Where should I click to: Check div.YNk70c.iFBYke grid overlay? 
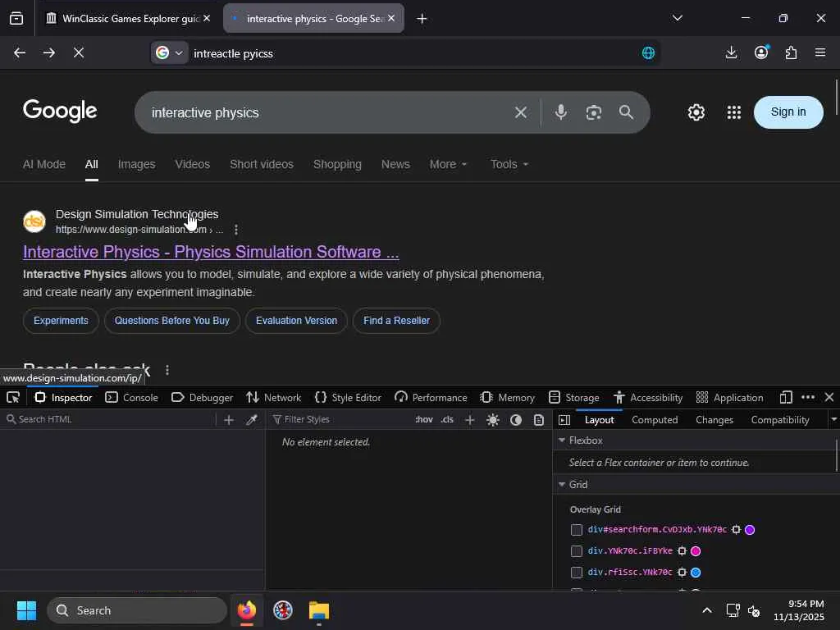(x=577, y=551)
